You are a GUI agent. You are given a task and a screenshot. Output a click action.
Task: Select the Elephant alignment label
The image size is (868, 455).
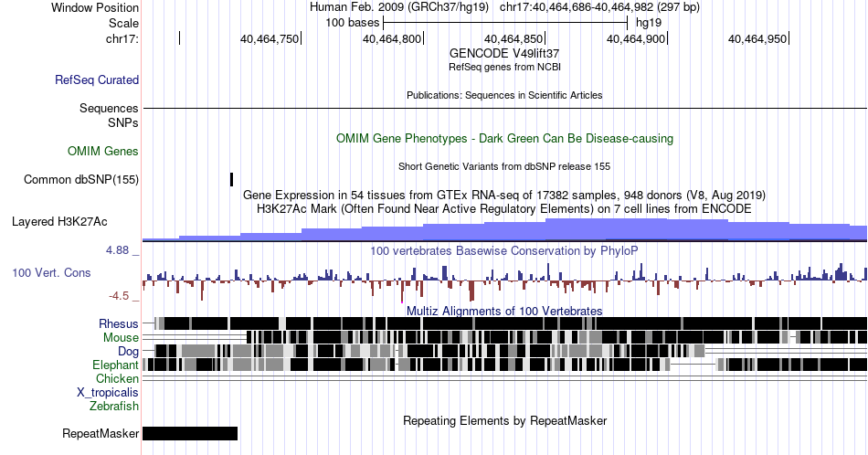click(116, 365)
